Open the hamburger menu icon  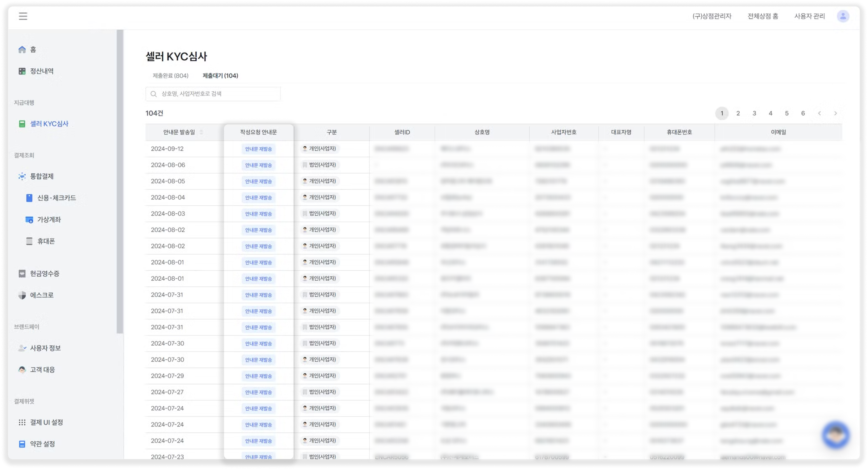tap(23, 16)
